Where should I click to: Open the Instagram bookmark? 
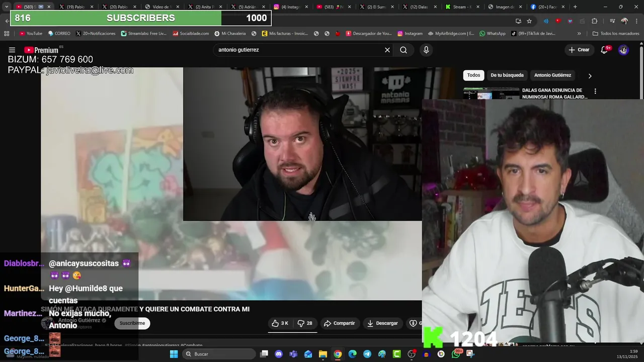410,34
